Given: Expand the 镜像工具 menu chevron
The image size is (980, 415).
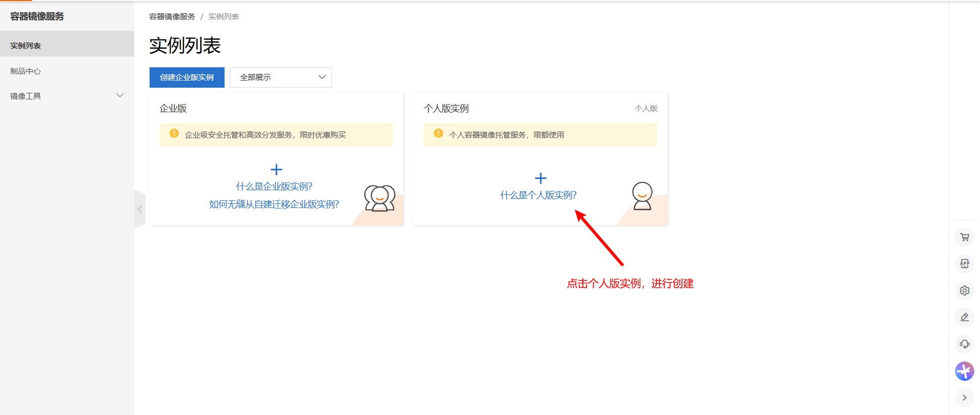Looking at the screenshot, I should click(120, 95).
